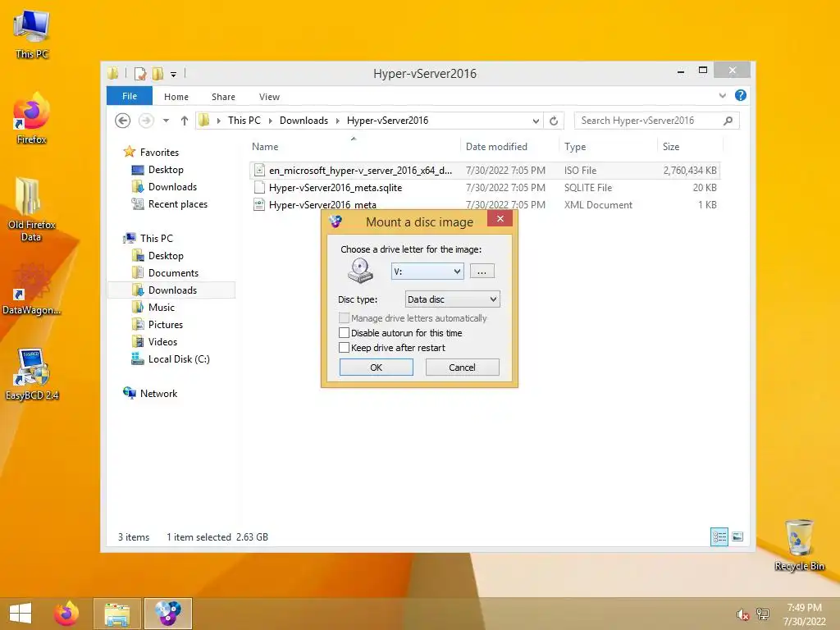Open Music in navigation pane
840x630 pixels.
coord(162,308)
